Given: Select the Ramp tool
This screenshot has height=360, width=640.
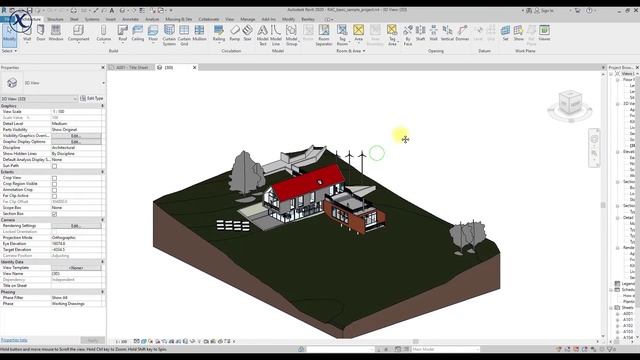Looking at the screenshot, I should click(235, 33).
